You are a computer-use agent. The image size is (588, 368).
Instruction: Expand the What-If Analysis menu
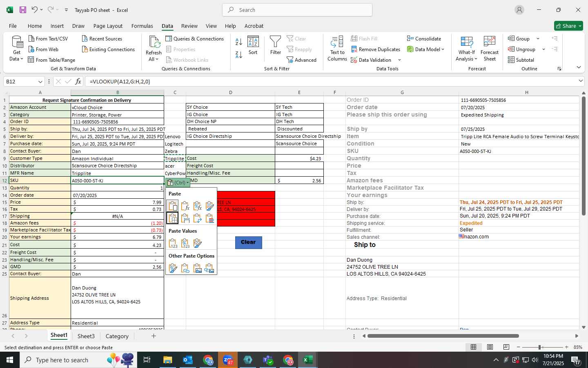466,56
